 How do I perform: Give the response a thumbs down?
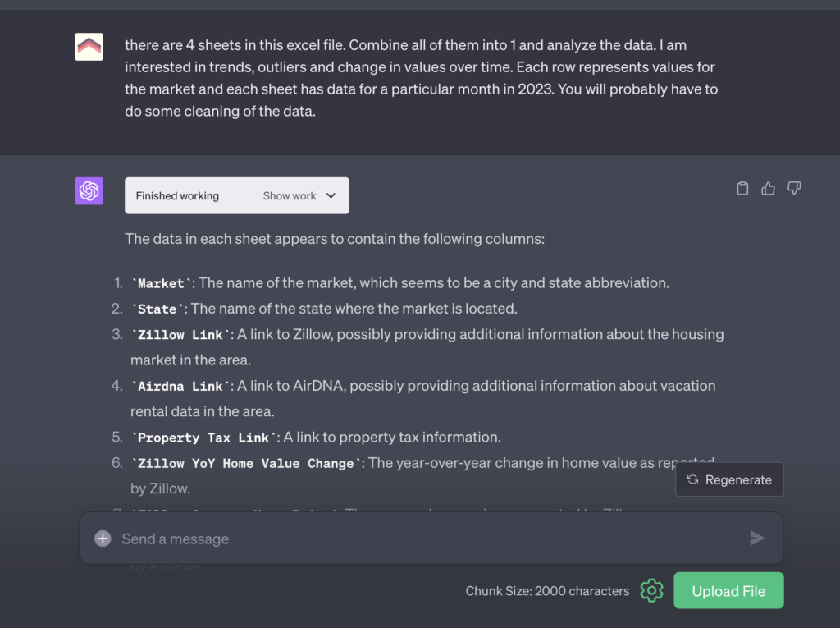[793, 189]
